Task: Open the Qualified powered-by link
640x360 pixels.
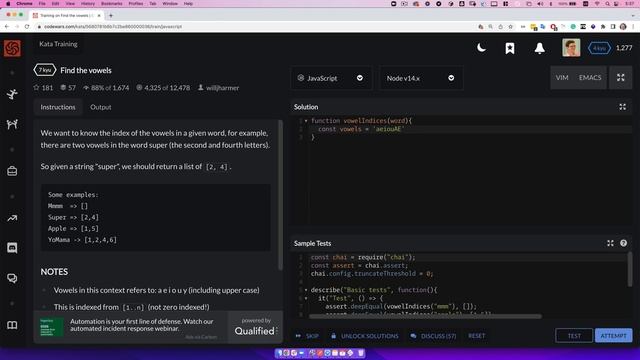Action: [x=256, y=327]
